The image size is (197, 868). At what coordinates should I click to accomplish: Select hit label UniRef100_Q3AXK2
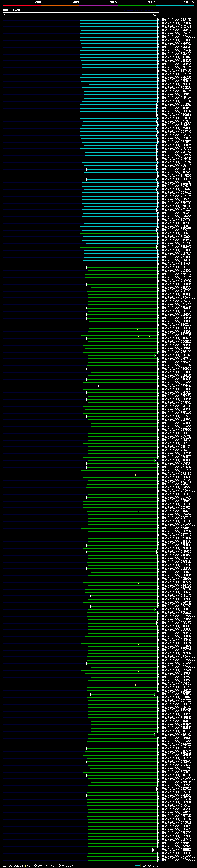[177, 156]
